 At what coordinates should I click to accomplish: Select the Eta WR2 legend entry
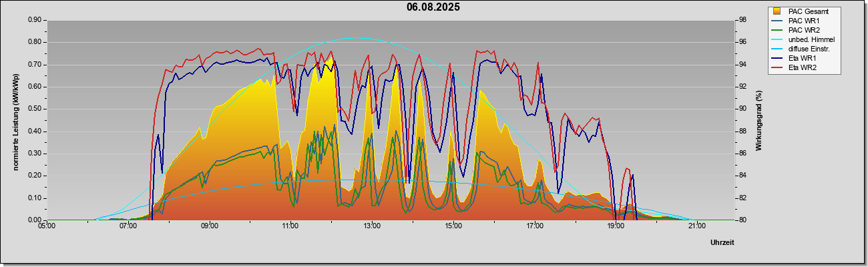pyautogui.click(x=803, y=67)
